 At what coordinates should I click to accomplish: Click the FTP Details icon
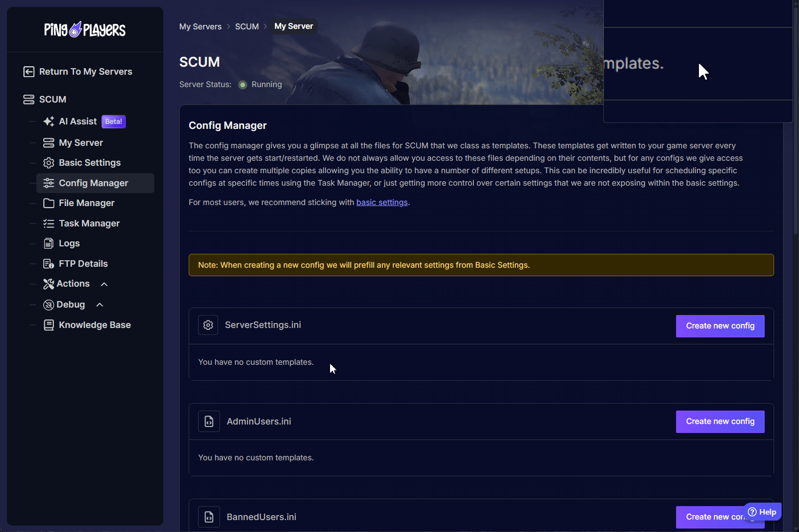tap(49, 264)
